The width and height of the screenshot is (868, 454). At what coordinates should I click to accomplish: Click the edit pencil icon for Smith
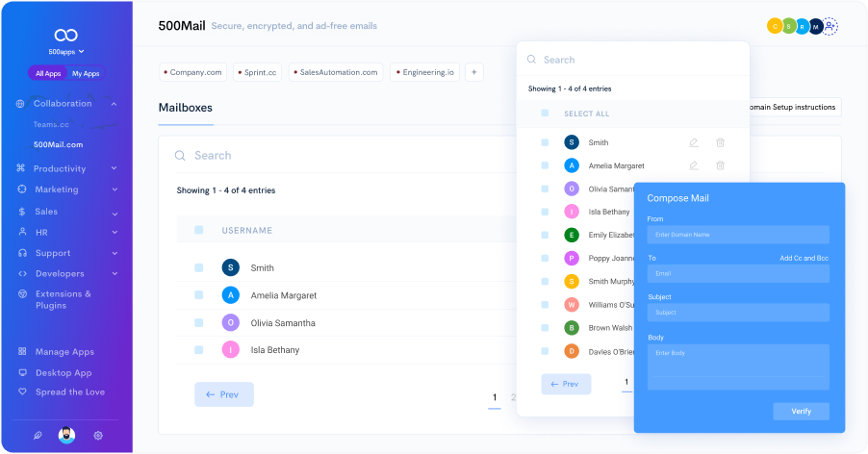click(x=693, y=142)
